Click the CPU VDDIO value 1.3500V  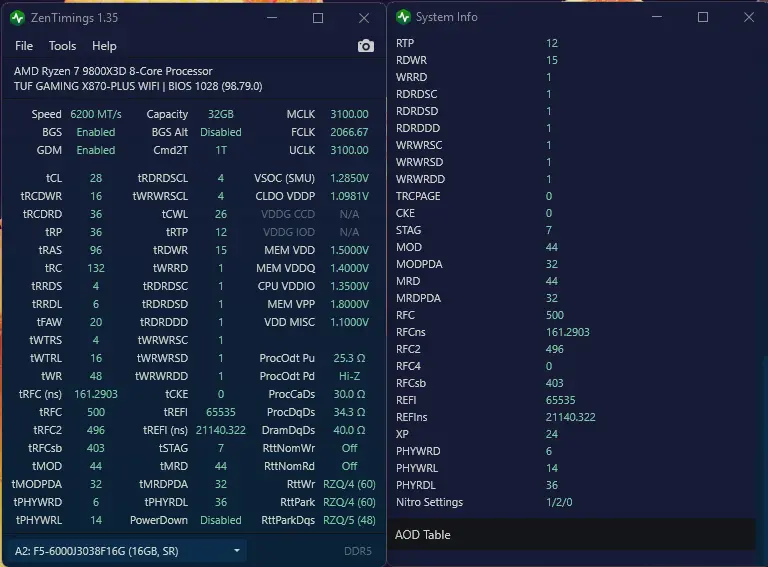click(349, 286)
